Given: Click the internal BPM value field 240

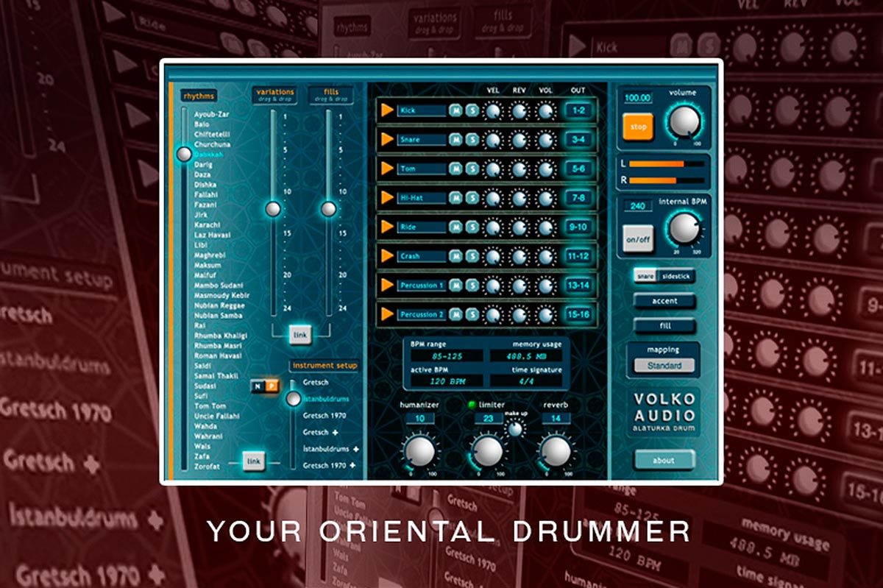Looking at the screenshot, I should 637,206.
